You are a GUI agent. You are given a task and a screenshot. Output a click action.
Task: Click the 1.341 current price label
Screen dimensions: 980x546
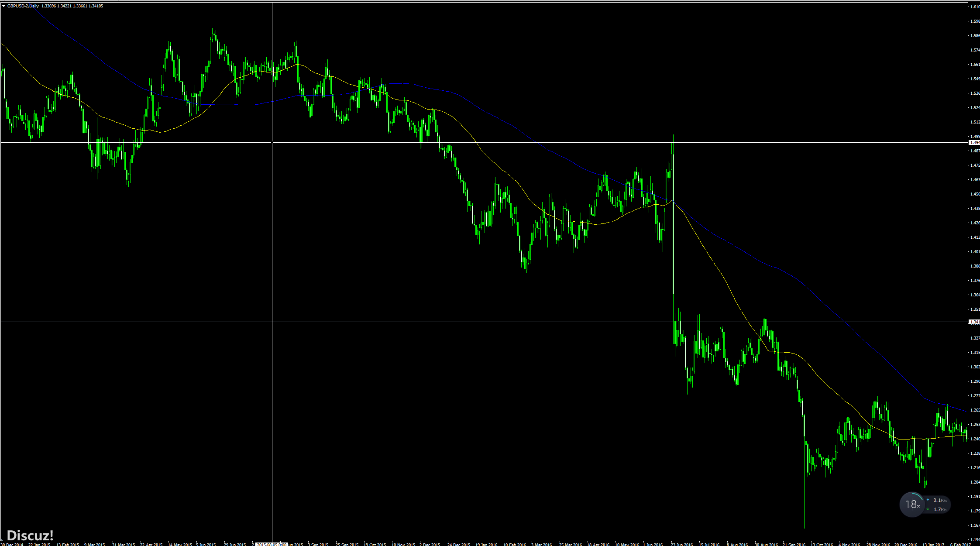[974, 322]
